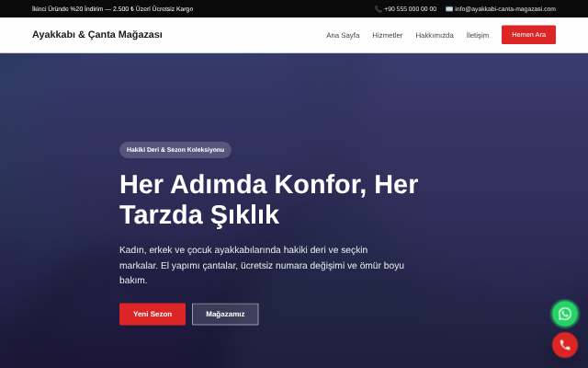Click the paragraph starting with Kadın, erkek ve çocuk
Viewport: 588px width, 368px height.
[x=262, y=265]
